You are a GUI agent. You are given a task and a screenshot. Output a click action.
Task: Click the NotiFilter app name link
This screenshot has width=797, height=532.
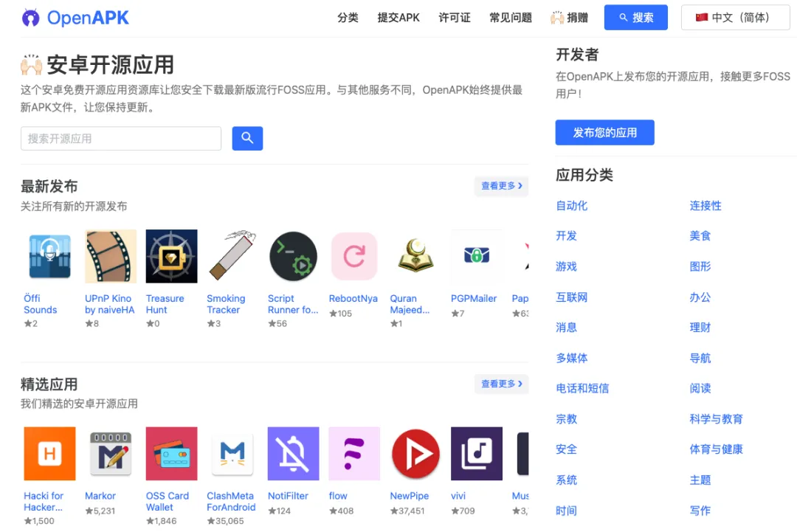click(x=288, y=496)
